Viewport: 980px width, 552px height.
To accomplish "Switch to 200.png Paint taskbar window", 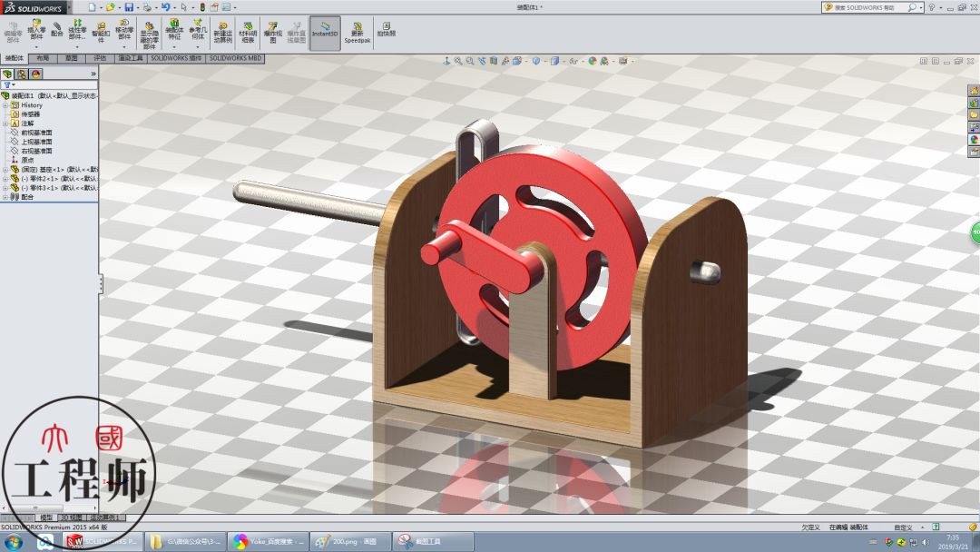I will [x=350, y=541].
